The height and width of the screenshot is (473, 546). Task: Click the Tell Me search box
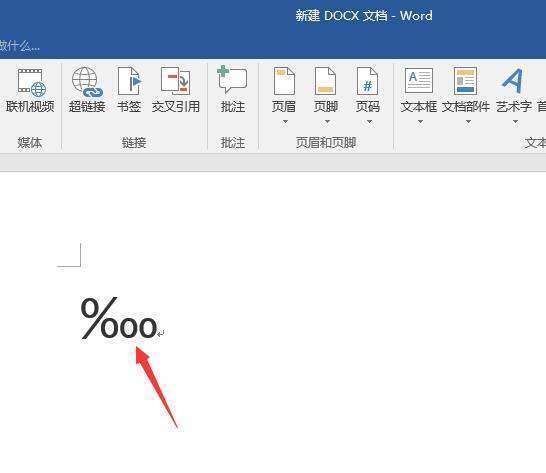pos(20,46)
